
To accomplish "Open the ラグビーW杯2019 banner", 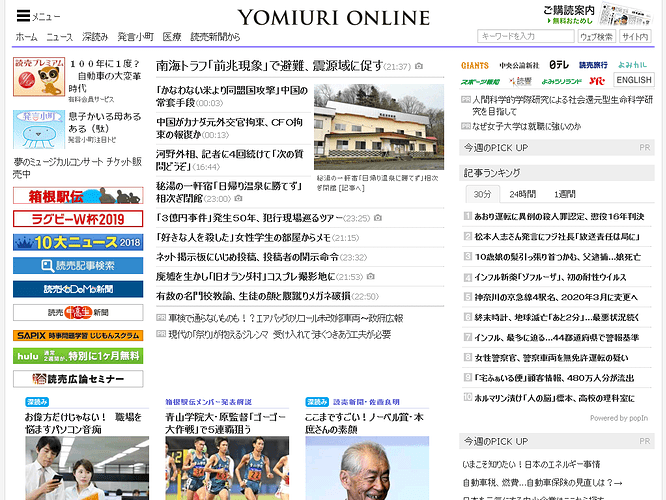I will 78,219.
